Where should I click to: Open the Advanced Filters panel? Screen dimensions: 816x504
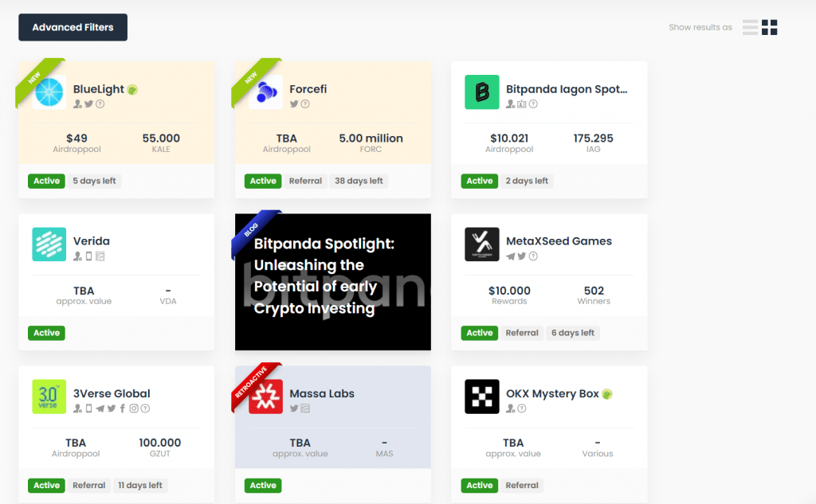click(x=73, y=27)
